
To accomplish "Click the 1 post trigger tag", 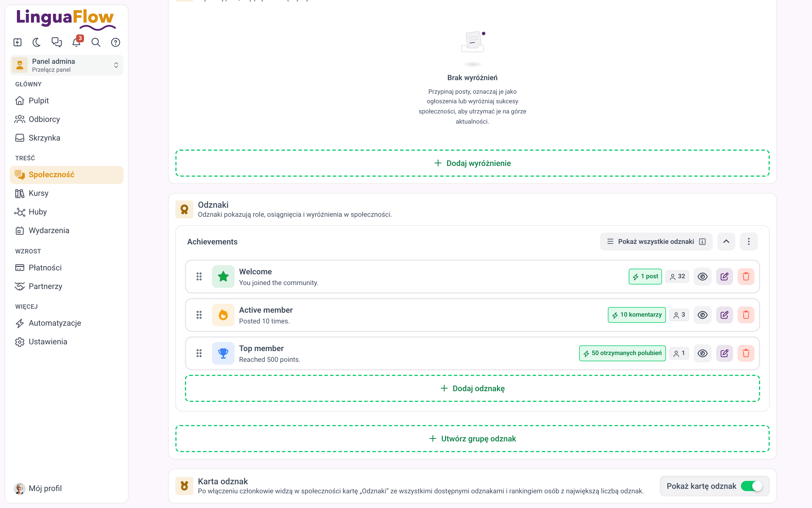I will coord(645,277).
